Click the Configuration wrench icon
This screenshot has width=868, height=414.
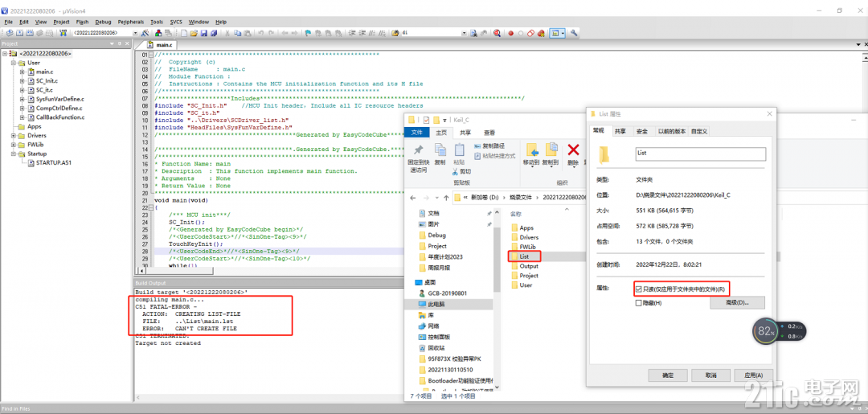pyautogui.click(x=574, y=33)
